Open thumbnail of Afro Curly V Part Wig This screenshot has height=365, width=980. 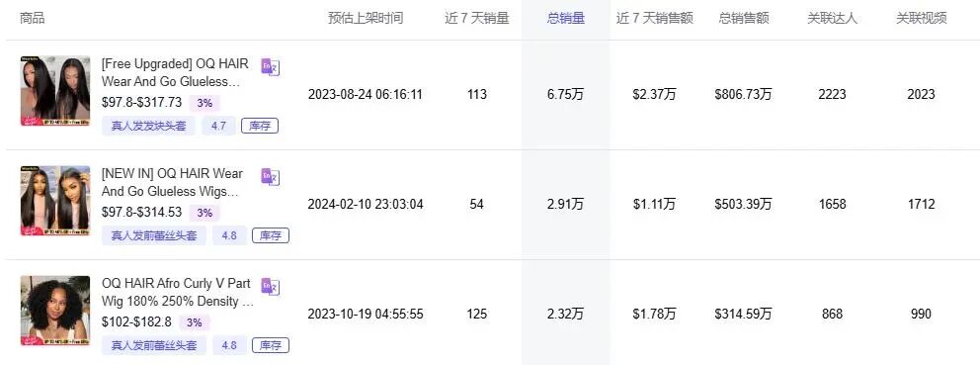[x=55, y=311]
